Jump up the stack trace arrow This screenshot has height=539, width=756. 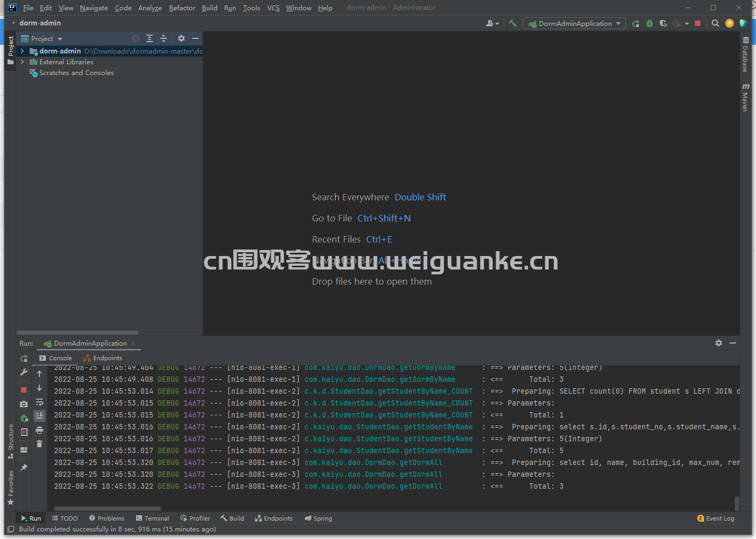(39, 374)
